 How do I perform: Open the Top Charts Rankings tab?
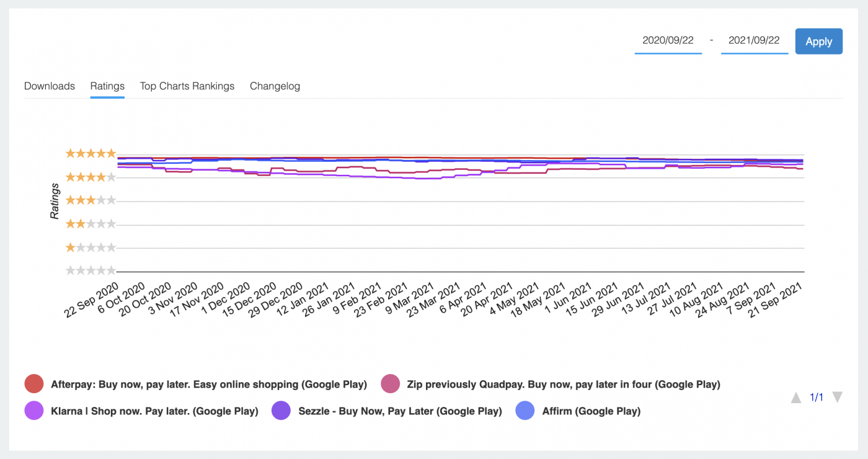point(187,86)
